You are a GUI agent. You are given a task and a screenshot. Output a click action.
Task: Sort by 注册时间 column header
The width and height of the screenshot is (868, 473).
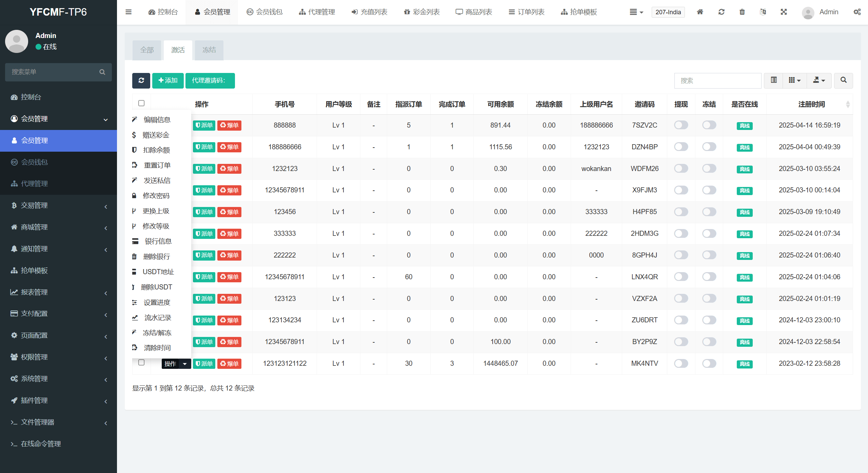pyautogui.click(x=811, y=104)
